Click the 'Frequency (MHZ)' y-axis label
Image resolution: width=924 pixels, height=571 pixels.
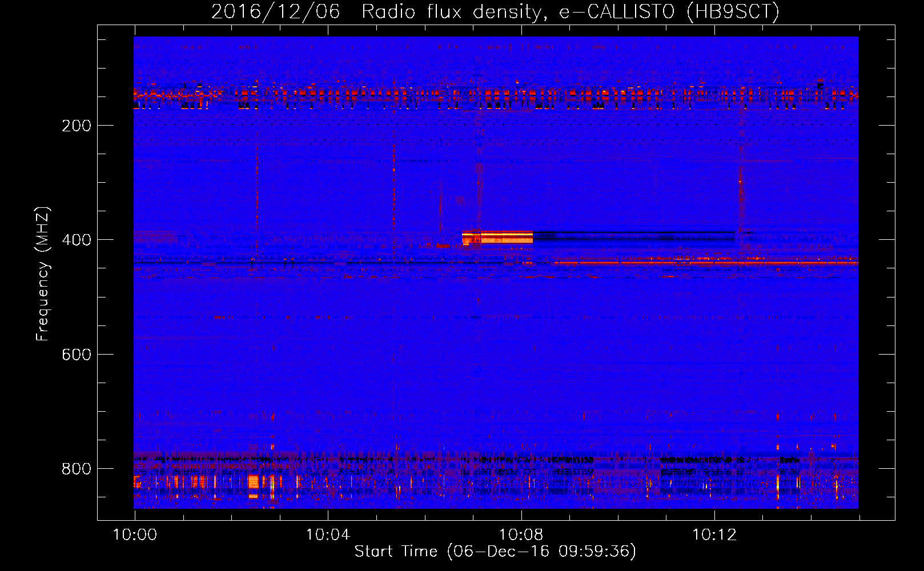pos(43,274)
